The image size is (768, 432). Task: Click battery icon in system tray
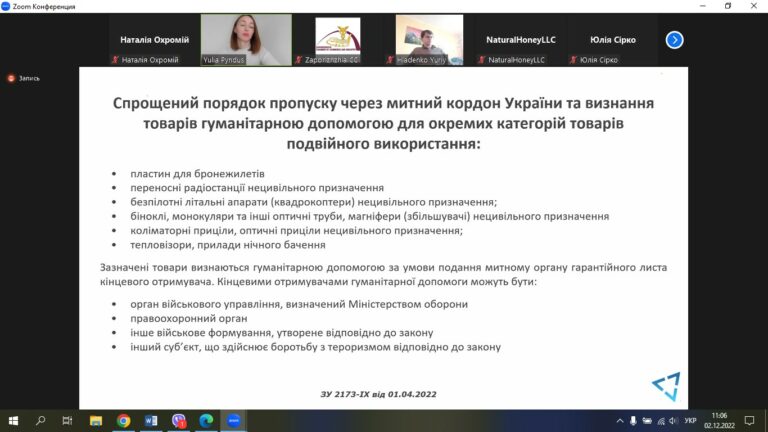647,421
